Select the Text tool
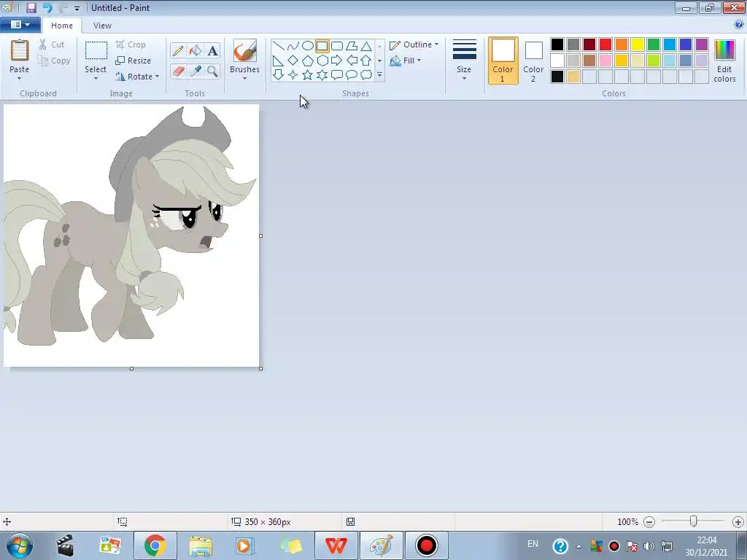This screenshot has height=560, width=747. pos(212,50)
